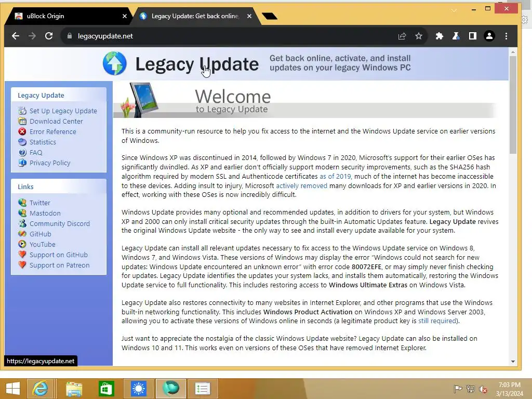Viewport: 532px width, 399px height.
Task: Open the Windows Start button
Action: pyautogui.click(x=13, y=389)
